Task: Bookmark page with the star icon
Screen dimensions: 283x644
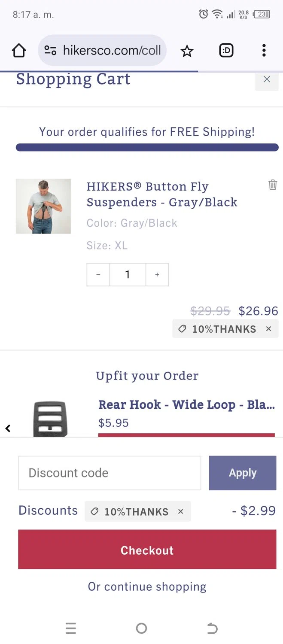Action: click(187, 51)
